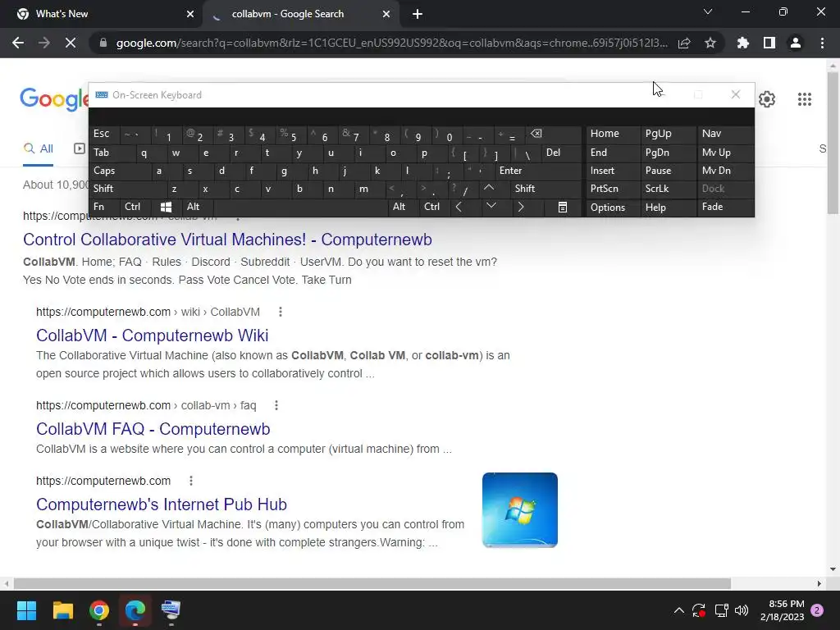This screenshot has width=840, height=630.
Task: Click the vertical page scrollbar
Action: [833, 142]
